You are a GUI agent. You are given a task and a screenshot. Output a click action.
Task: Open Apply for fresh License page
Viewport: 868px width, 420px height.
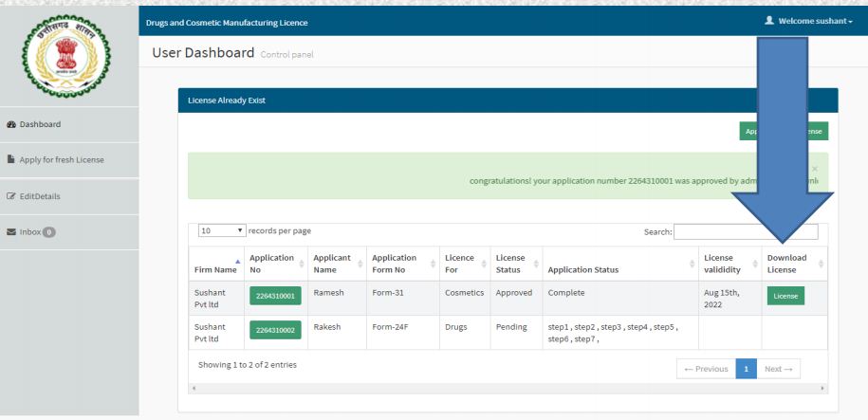[61, 159]
